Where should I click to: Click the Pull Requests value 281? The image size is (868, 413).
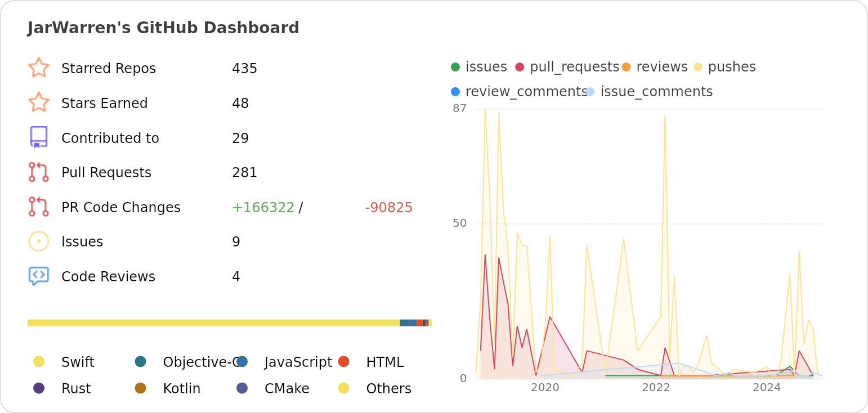[x=245, y=173]
